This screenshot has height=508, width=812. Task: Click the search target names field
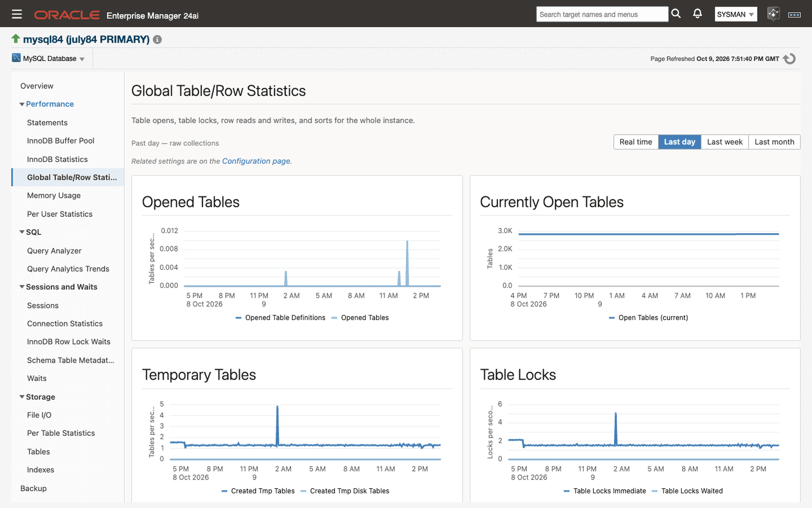tap(602, 14)
